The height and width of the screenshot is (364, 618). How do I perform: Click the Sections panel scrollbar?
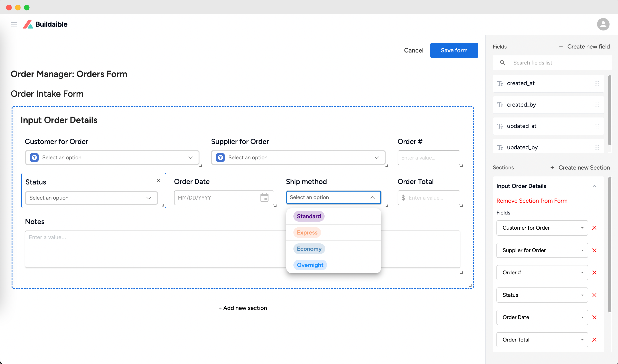point(610,245)
